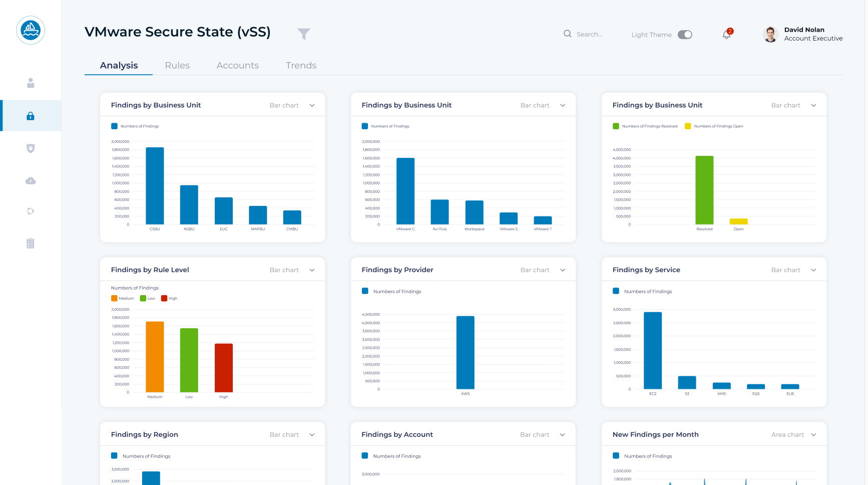The image size is (868, 485).
Task: Open chart type dropdown for Findings by Service
Action: pyautogui.click(x=793, y=270)
